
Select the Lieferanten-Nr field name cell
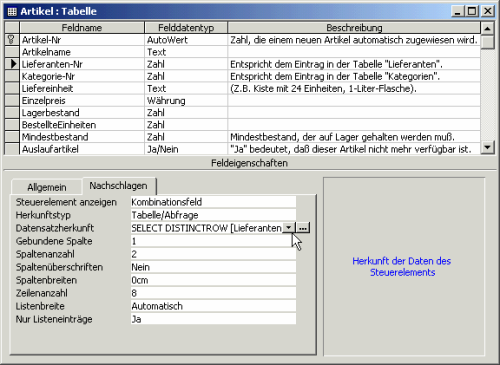click(82, 64)
